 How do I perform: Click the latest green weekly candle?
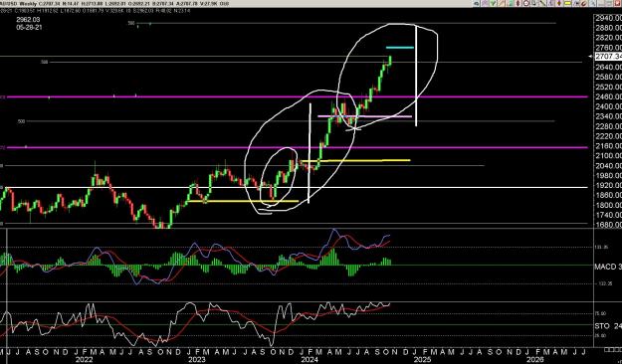(390, 61)
